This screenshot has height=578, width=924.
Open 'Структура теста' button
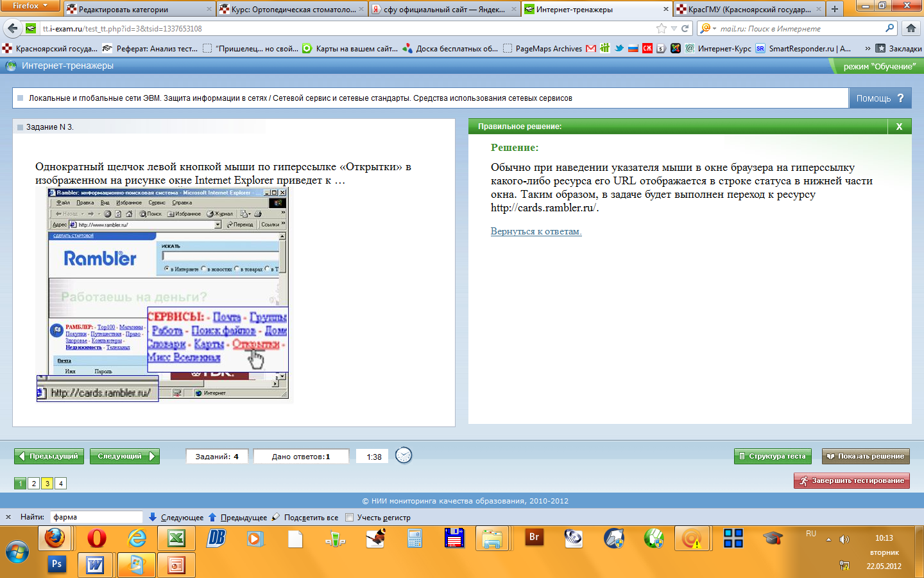(773, 456)
